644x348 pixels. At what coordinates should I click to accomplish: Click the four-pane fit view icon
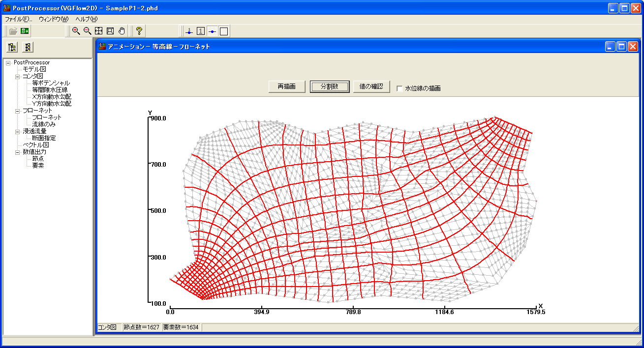coord(98,31)
